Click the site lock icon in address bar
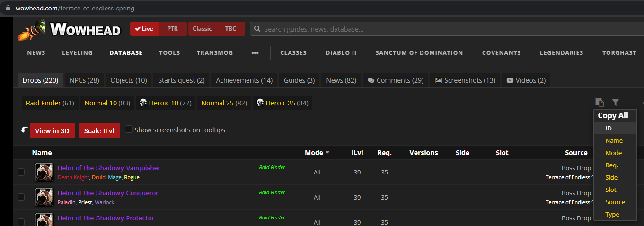The width and height of the screenshot is (644, 226). coord(8,8)
